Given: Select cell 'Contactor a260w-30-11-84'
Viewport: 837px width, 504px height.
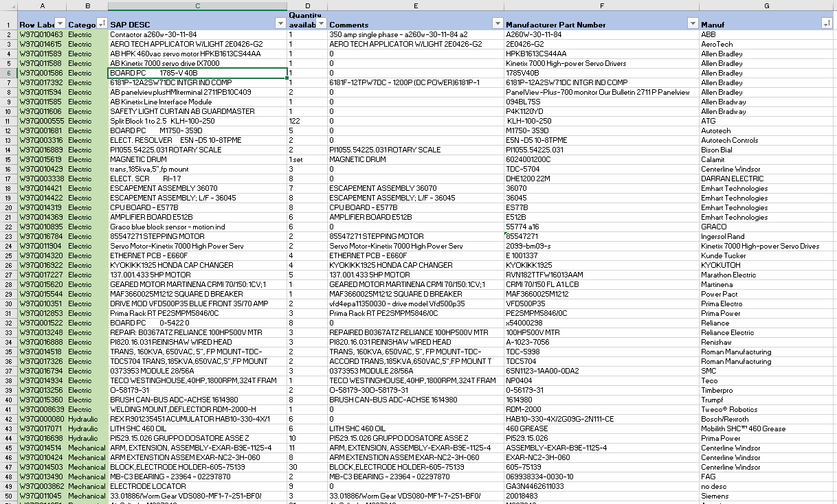Looking at the screenshot, I should [x=197, y=34].
